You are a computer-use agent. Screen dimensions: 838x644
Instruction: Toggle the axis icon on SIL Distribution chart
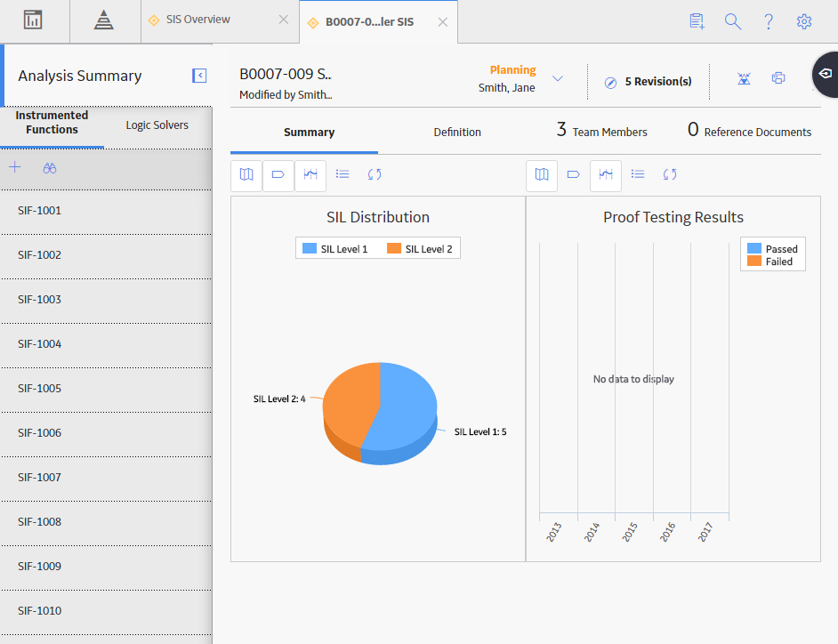(x=310, y=174)
